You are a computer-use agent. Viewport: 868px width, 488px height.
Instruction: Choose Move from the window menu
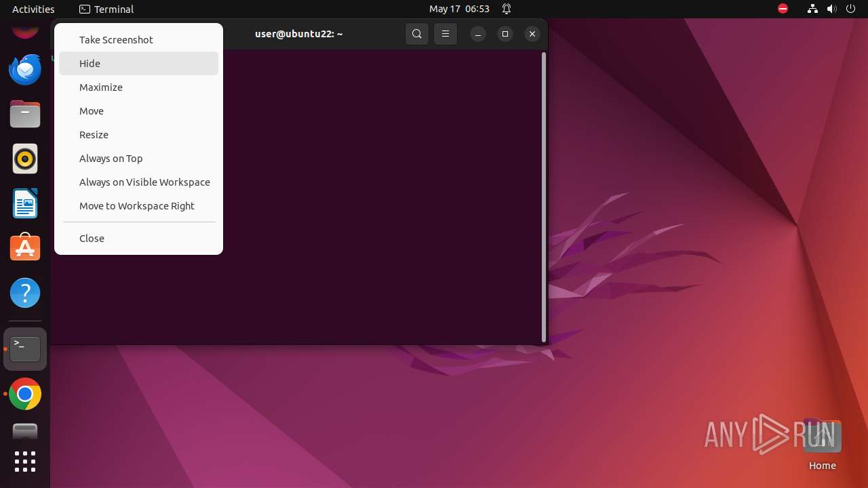point(138,111)
